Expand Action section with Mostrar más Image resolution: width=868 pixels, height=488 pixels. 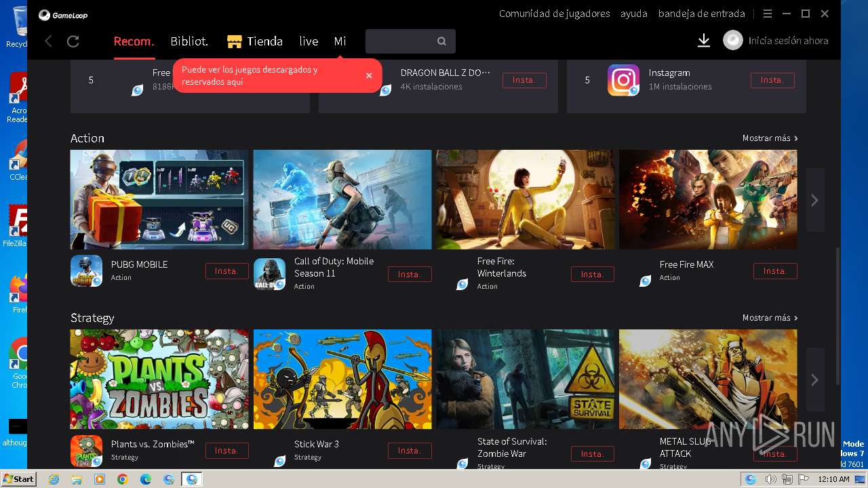770,138
